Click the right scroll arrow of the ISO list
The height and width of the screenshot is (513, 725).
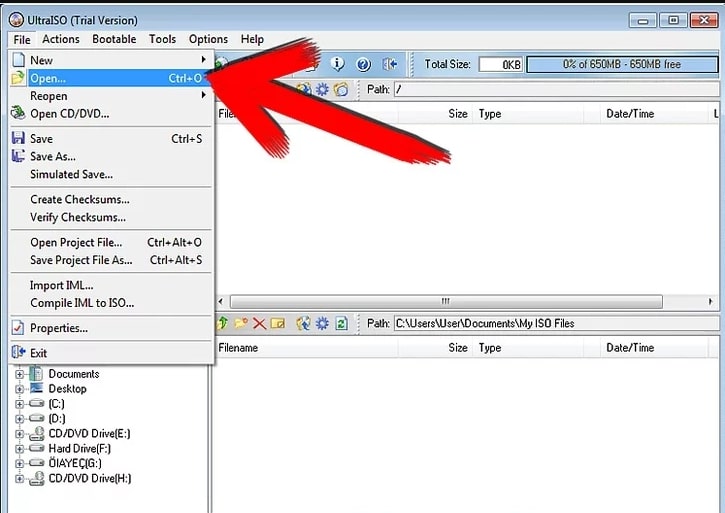[710, 302]
